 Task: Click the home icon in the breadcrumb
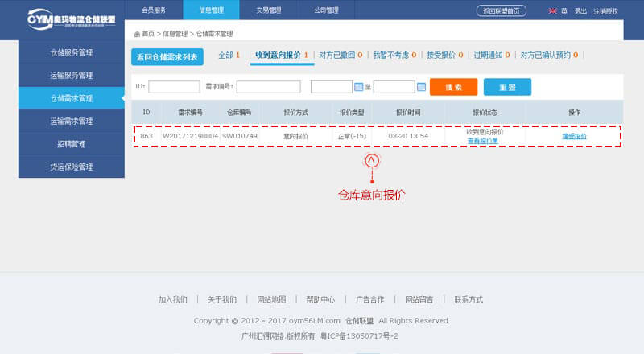(x=137, y=34)
